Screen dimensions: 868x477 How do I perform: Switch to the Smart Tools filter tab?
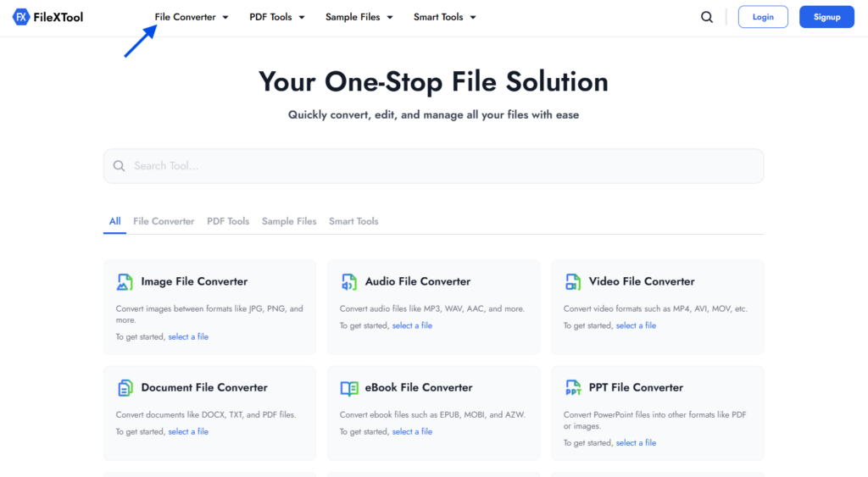coord(353,221)
